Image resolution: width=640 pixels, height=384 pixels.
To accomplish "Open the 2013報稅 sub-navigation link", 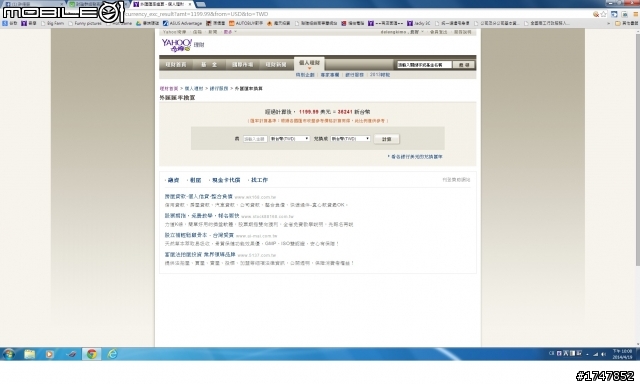I will (x=380, y=75).
